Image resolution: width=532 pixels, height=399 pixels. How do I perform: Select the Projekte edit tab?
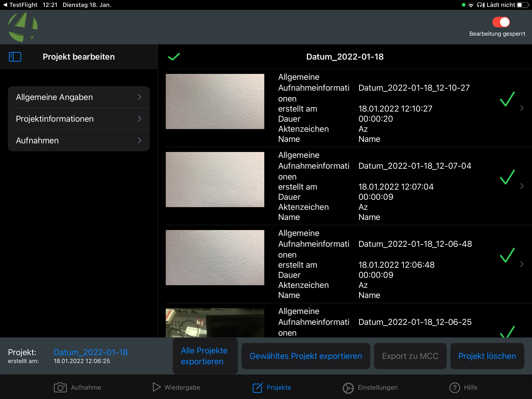[x=272, y=387]
